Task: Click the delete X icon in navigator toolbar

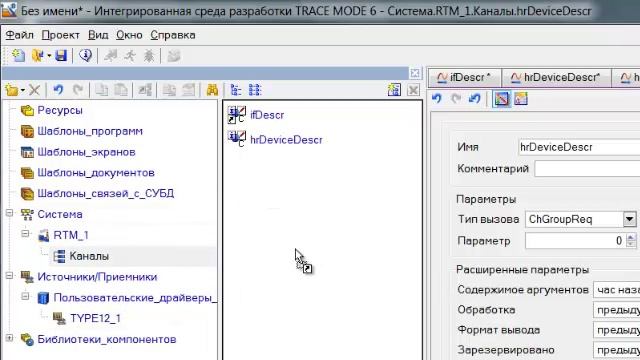Action: pyautogui.click(x=34, y=90)
